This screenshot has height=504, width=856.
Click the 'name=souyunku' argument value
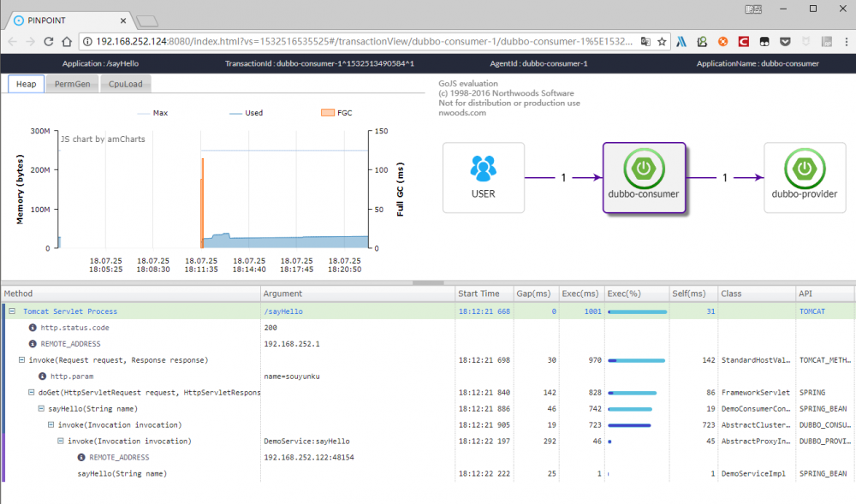[x=292, y=377]
